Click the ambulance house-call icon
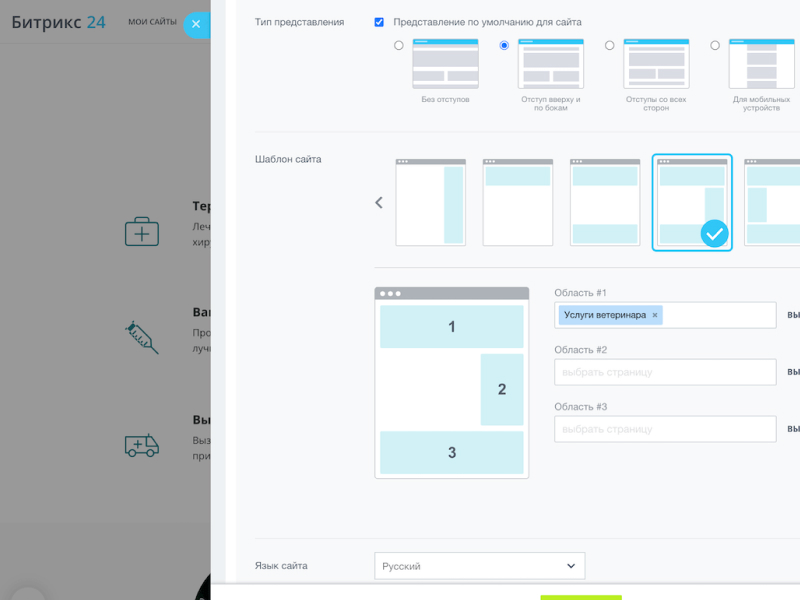 [x=141, y=445]
